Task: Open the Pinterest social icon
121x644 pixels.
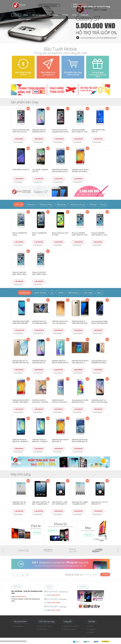Action: point(27,575)
